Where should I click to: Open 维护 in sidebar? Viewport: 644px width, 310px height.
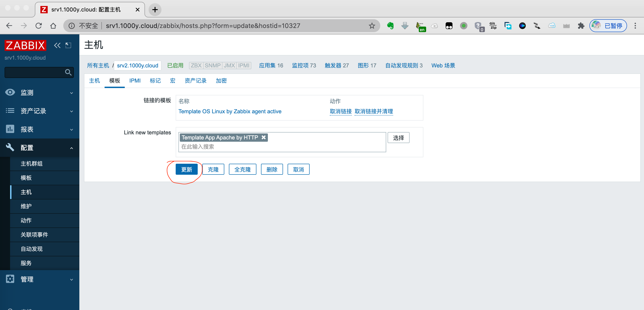point(44,207)
